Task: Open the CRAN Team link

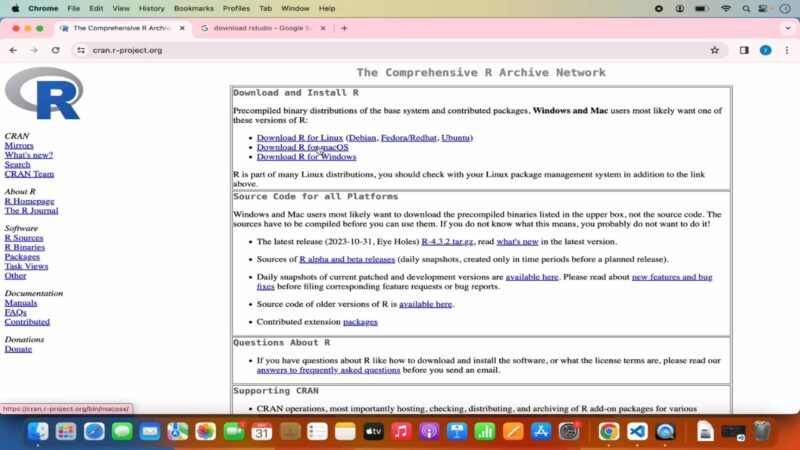Action: pos(29,174)
